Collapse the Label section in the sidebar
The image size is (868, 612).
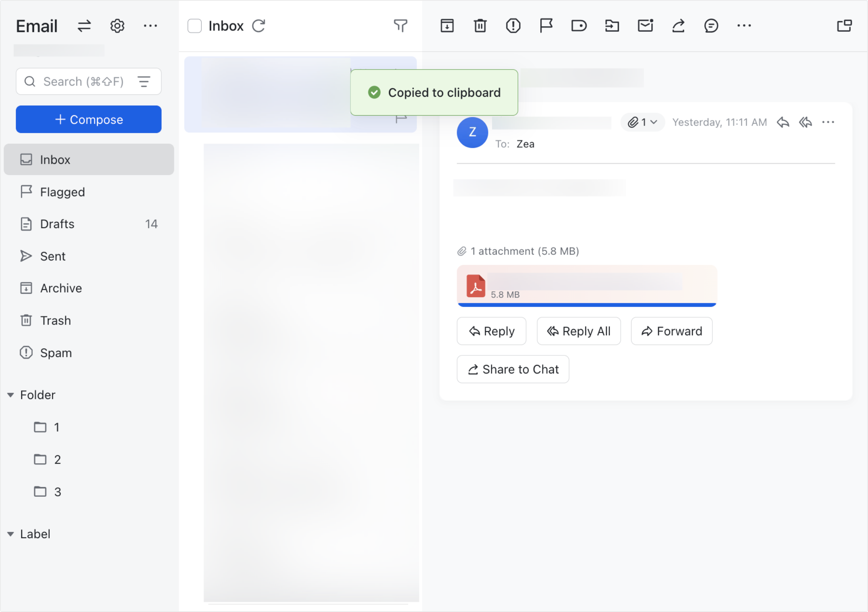point(11,534)
